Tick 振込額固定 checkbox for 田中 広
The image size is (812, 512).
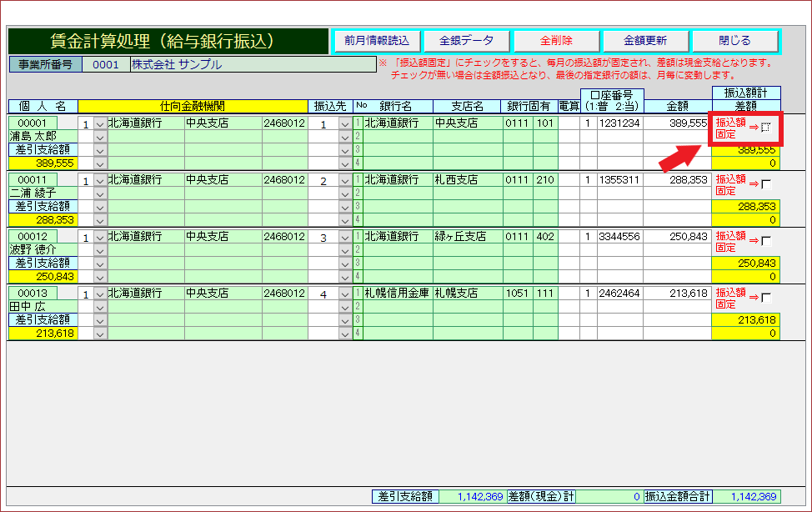(766, 299)
